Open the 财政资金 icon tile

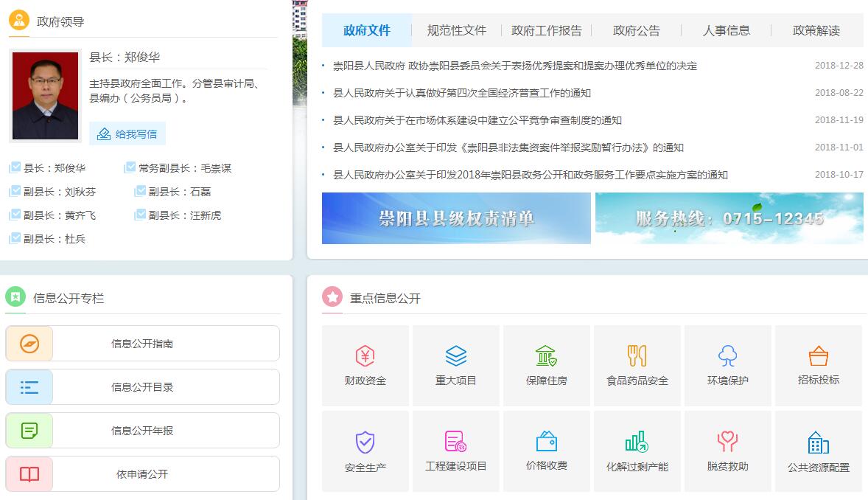coord(365,365)
